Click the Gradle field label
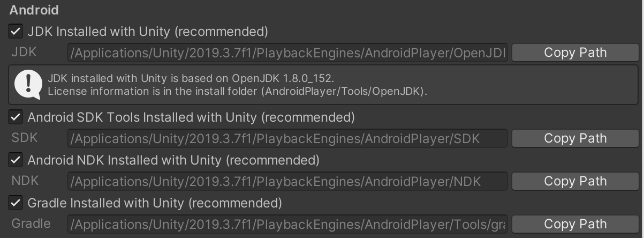 pyautogui.click(x=31, y=224)
